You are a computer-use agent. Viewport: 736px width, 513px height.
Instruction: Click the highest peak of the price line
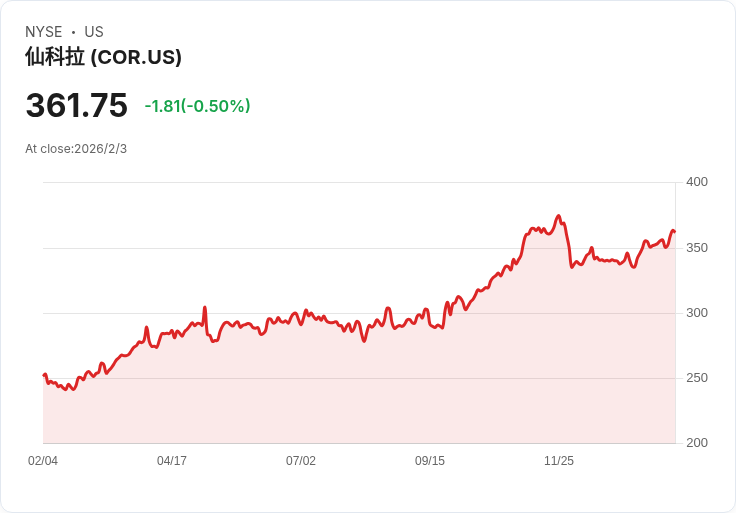pyautogui.click(x=559, y=216)
